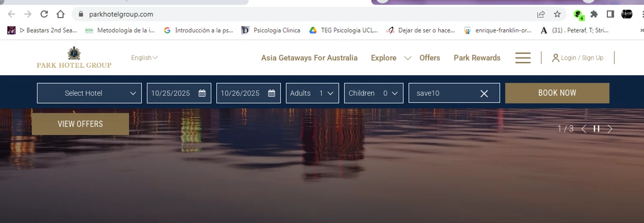Image resolution: width=644 pixels, height=223 pixels.
Task: Go to browser home page icon
Action: [x=61, y=14]
